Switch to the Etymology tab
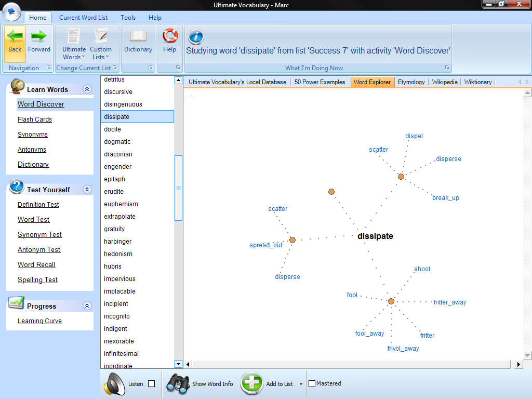 (411, 82)
